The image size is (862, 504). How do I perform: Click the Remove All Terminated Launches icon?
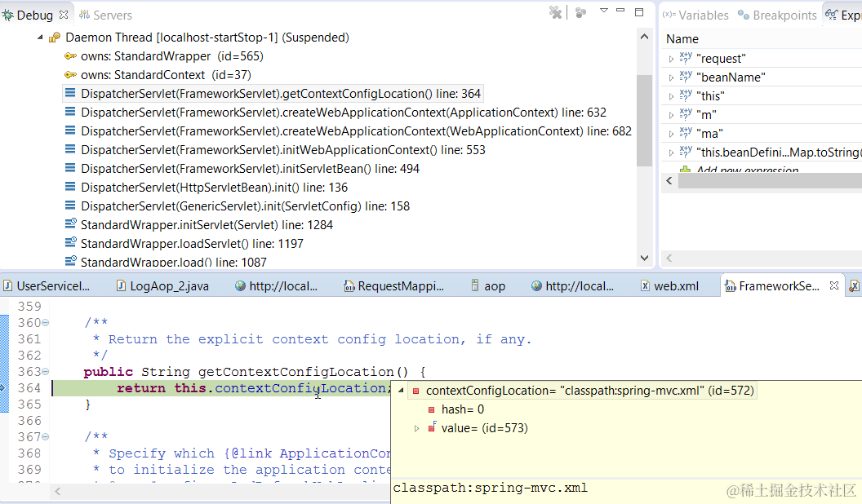(x=556, y=12)
